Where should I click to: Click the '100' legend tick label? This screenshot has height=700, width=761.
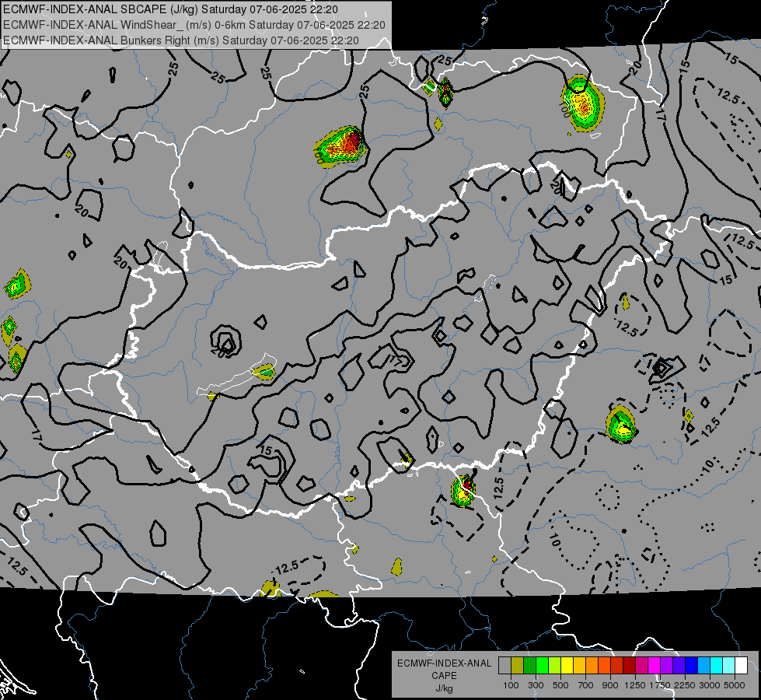pyautogui.click(x=511, y=685)
